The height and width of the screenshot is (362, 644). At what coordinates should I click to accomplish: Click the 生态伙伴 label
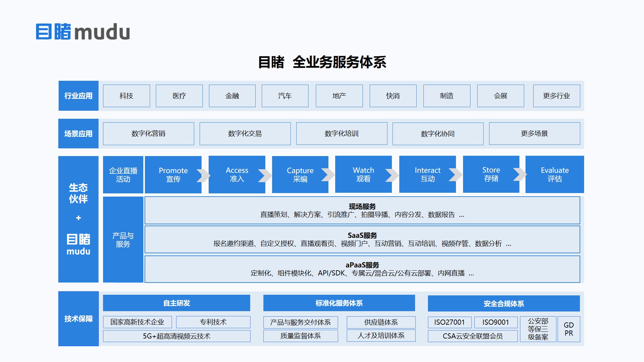click(78, 193)
